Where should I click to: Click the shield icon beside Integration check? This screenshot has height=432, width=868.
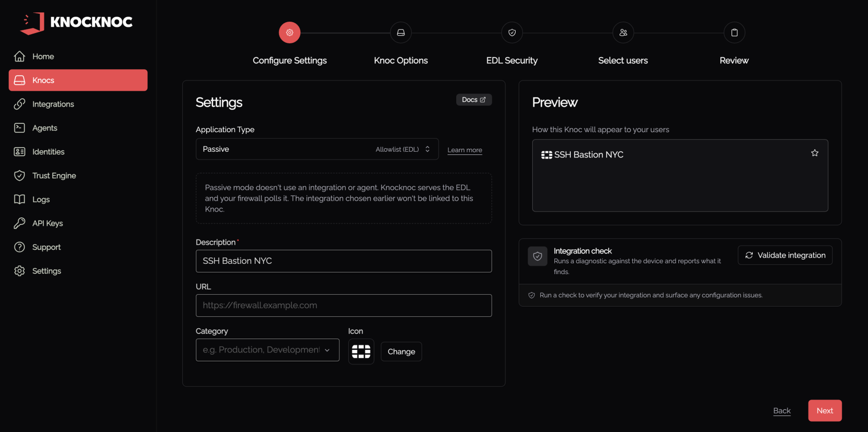click(538, 256)
